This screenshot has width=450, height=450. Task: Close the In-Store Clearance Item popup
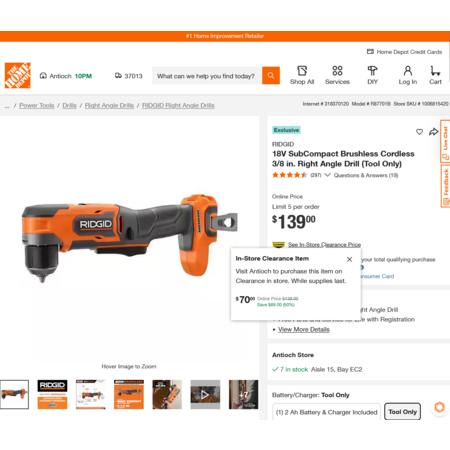(x=349, y=259)
